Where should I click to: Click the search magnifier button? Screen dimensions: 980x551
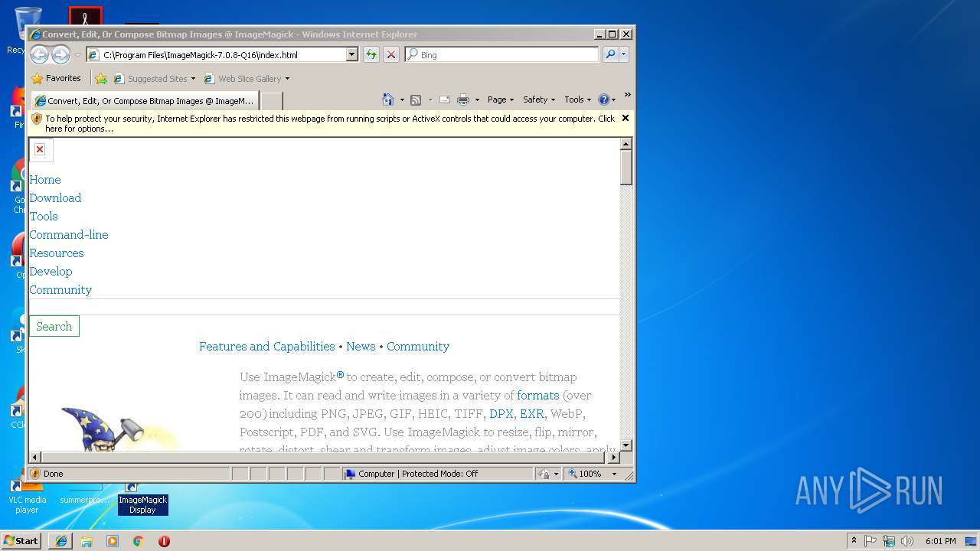610,54
